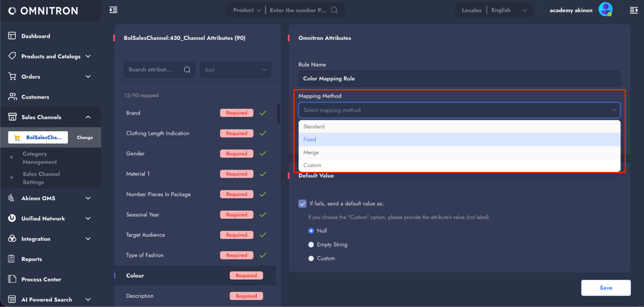This screenshot has width=644, height=307.
Task: Click the Process Center icon
Action: tap(12, 279)
